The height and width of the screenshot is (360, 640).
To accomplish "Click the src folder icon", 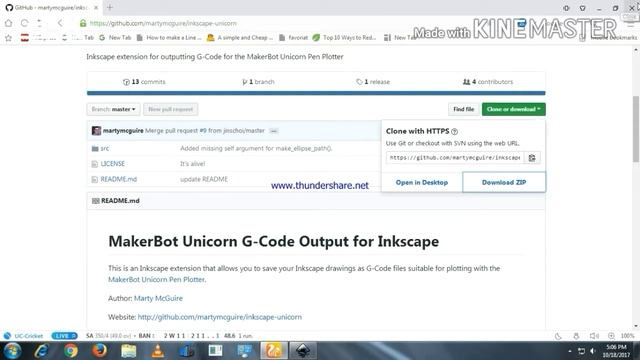I will (x=95, y=149).
